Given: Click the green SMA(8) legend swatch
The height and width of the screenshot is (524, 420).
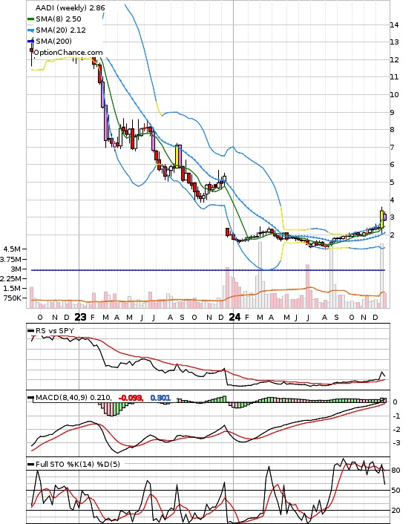Looking at the screenshot, I should click(x=30, y=19).
